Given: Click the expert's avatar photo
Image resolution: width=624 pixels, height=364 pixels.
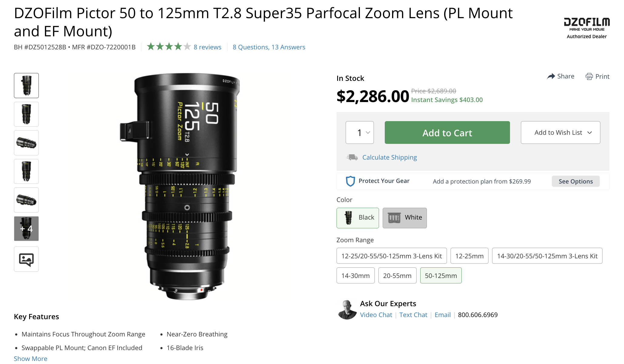Looking at the screenshot, I should tap(347, 309).
